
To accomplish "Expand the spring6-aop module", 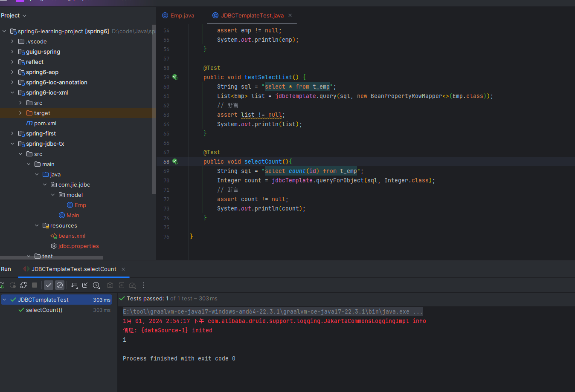I will (12, 72).
